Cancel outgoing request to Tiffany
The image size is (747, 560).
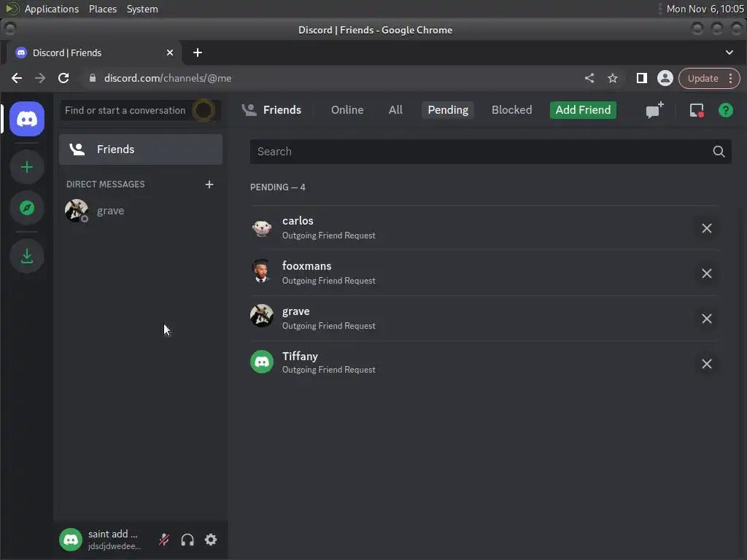706,364
